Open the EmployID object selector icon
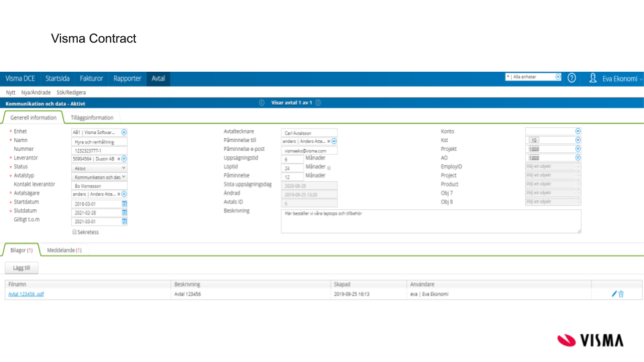The width and height of the screenshot is (644, 362). pyautogui.click(x=578, y=167)
